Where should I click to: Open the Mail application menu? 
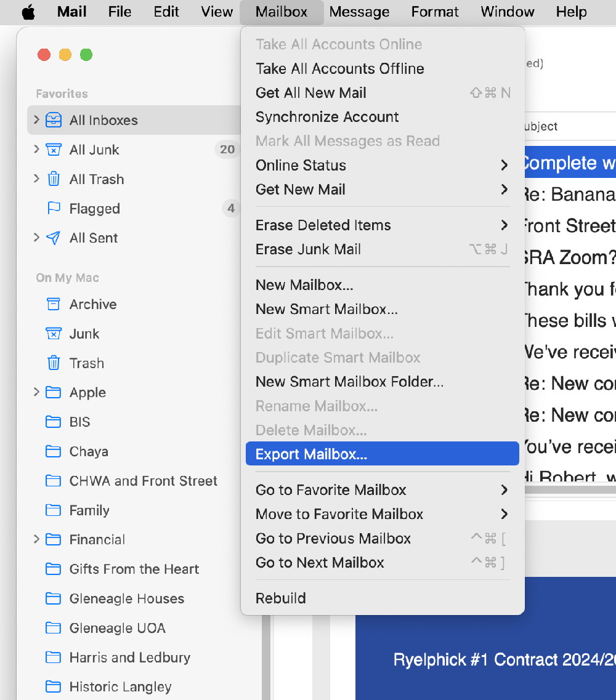click(x=71, y=12)
